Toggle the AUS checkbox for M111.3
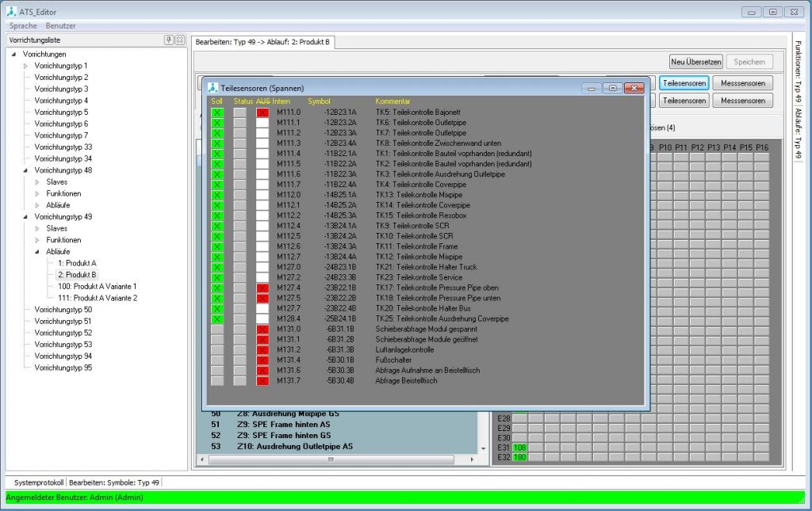Screen dimensions: 812x511 262,143
